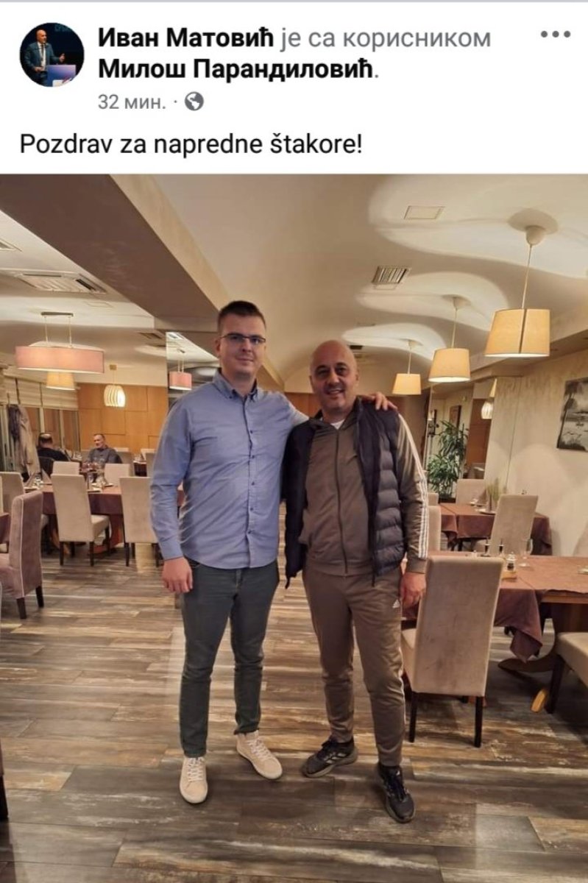Click the pink rectangular lamp at left

pos(60,358)
